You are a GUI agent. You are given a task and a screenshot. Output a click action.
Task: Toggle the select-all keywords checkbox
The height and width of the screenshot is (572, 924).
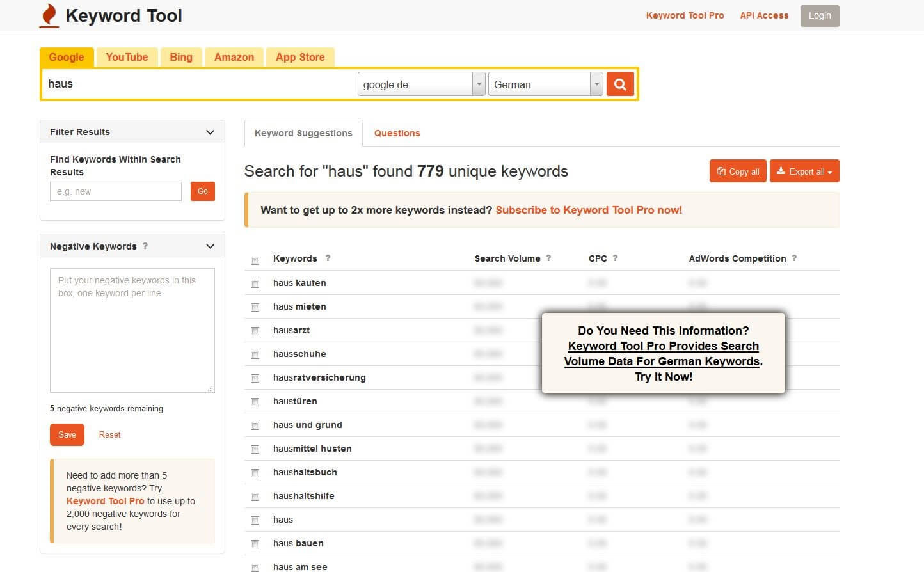click(x=255, y=260)
